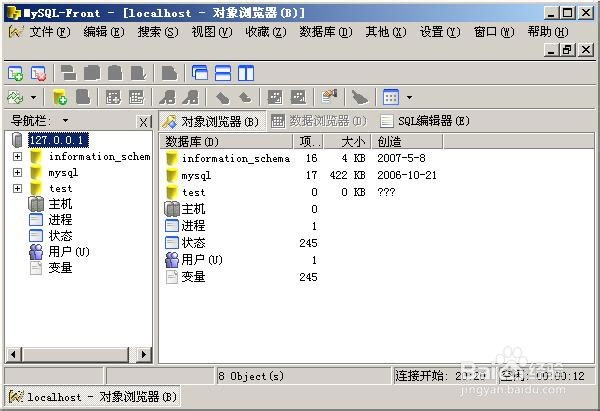600x411 pixels.
Task: Close the 导航栏 navigation panel
Action: pos(143,122)
